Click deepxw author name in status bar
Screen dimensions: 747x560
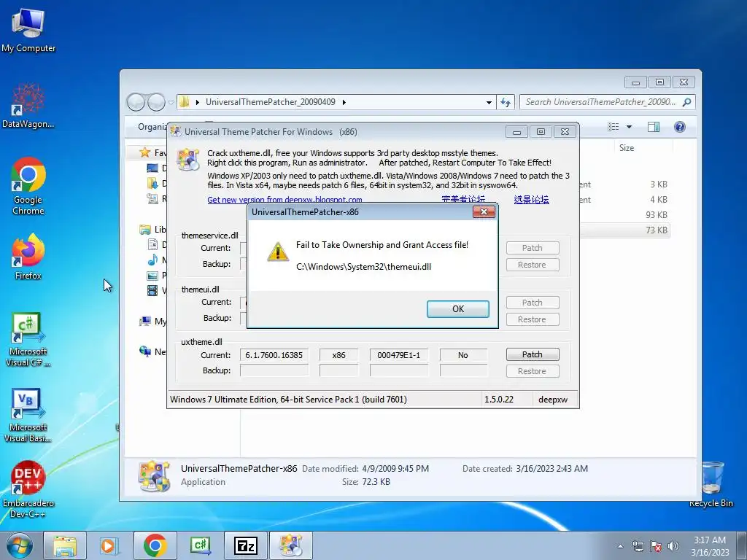click(x=553, y=400)
